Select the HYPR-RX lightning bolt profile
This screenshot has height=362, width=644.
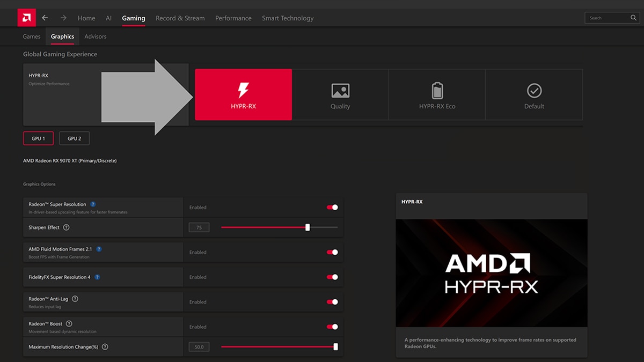(x=243, y=94)
